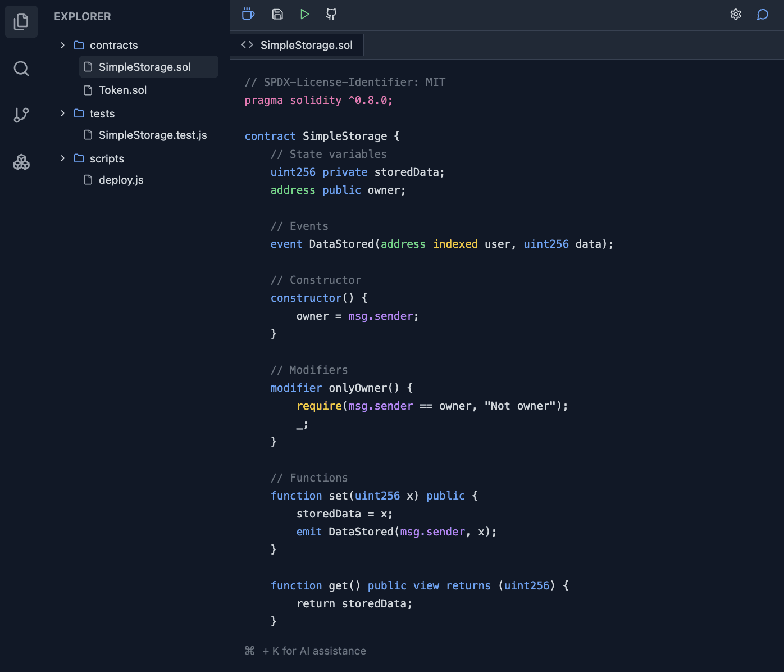Save file with the floppy disk icon
This screenshot has height=672, width=784.
click(x=277, y=14)
